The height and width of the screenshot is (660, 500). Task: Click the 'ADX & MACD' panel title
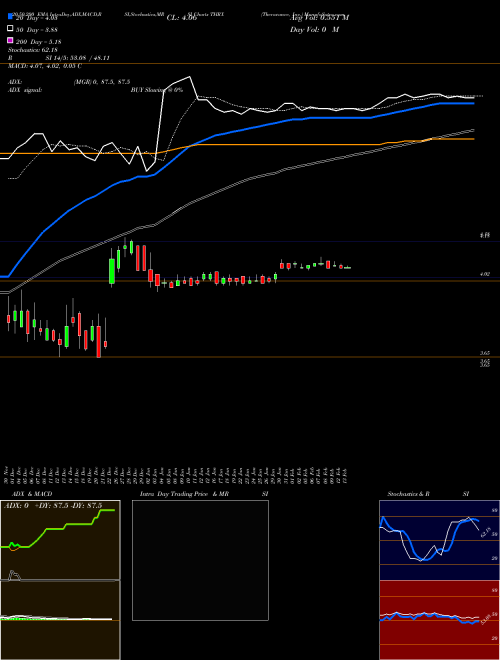32,494
